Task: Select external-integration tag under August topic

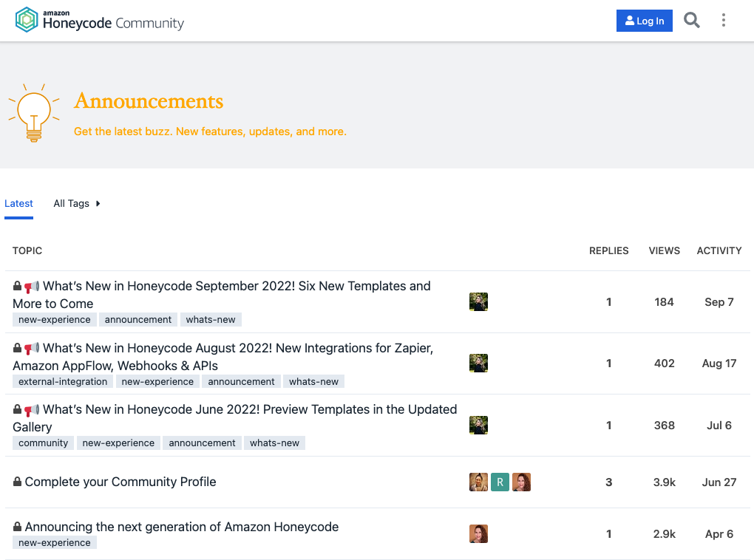Action: pyautogui.click(x=63, y=382)
